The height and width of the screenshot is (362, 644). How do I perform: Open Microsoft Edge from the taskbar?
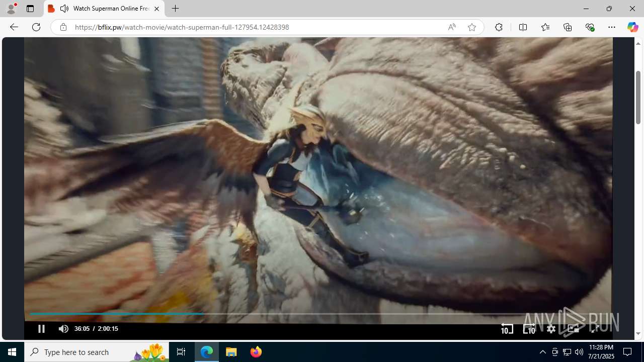[x=207, y=352]
